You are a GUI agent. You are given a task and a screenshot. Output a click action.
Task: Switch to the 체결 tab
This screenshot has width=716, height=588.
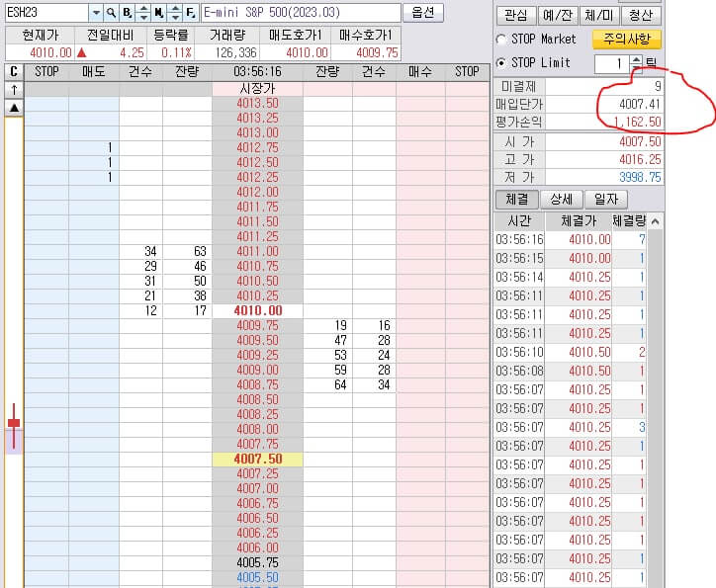tap(517, 199)
